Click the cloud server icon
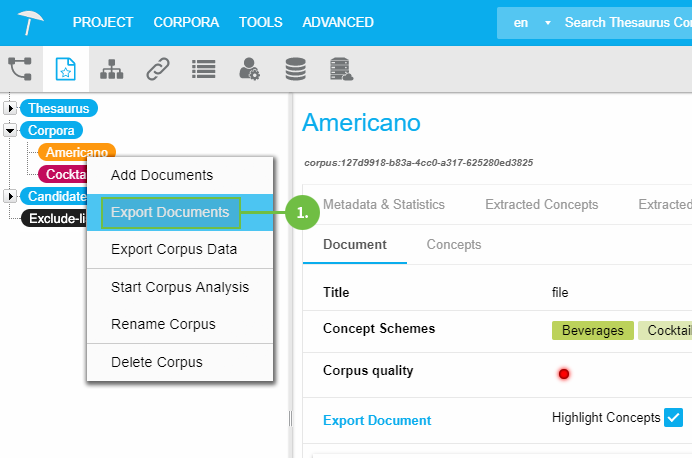Screen dimensions: 692x458 point(342,69)
